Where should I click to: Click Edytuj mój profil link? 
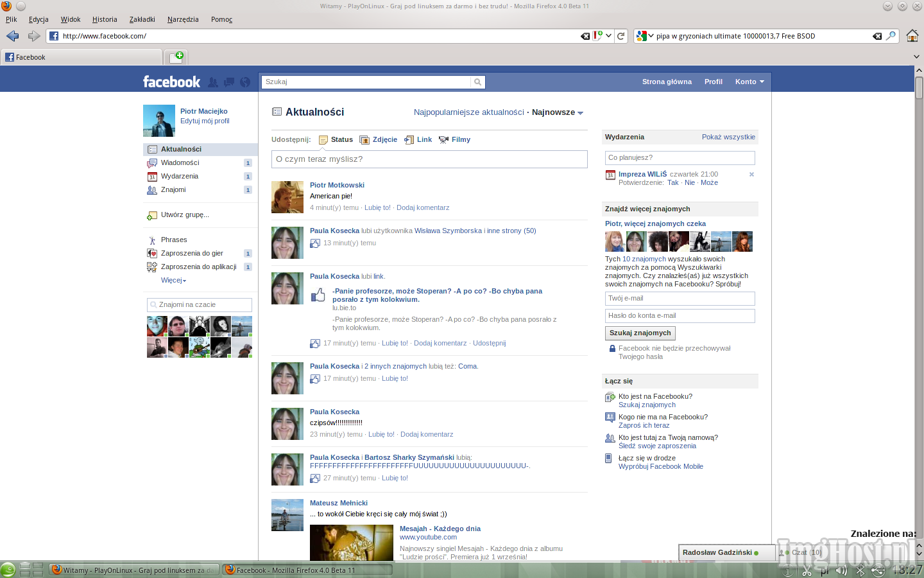pos(205,121)
